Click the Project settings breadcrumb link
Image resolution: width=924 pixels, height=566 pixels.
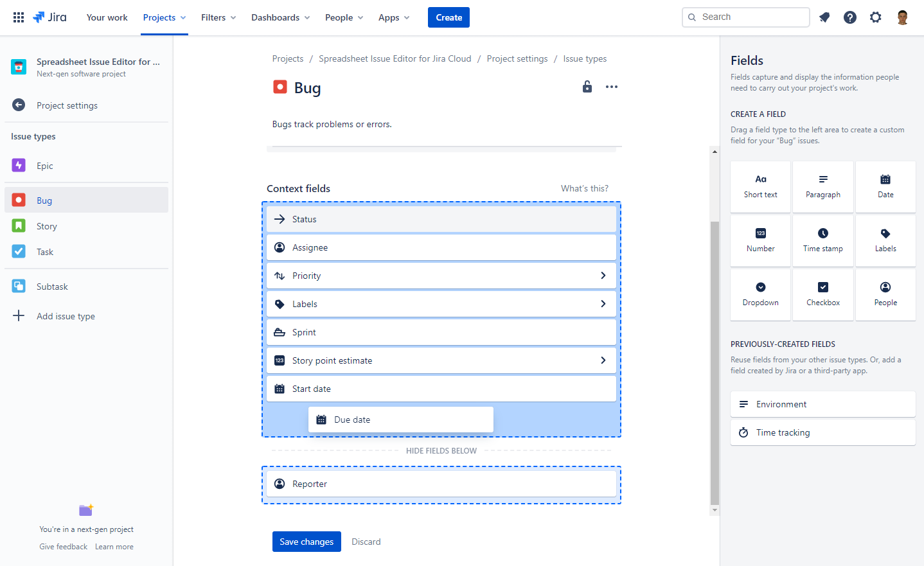(x=517, y=58)
